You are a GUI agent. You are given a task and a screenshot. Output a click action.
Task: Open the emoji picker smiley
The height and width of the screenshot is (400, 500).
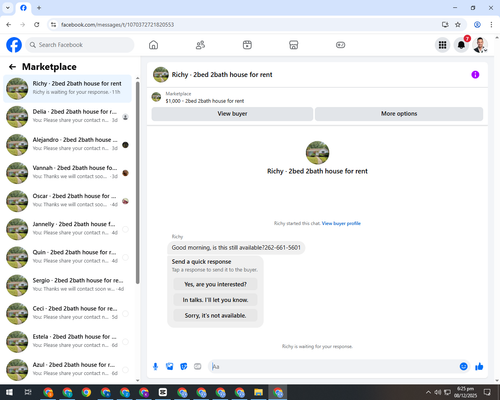(463, 367)
